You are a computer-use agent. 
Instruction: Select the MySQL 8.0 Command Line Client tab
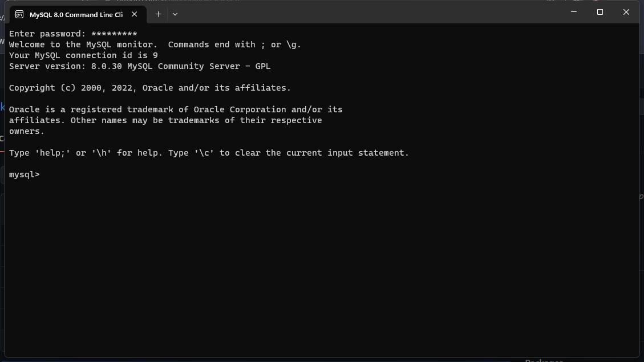click(77, 14)
